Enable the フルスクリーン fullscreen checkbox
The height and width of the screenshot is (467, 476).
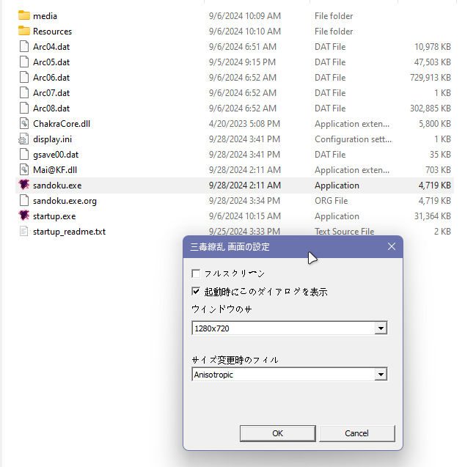tap(196, 273)
